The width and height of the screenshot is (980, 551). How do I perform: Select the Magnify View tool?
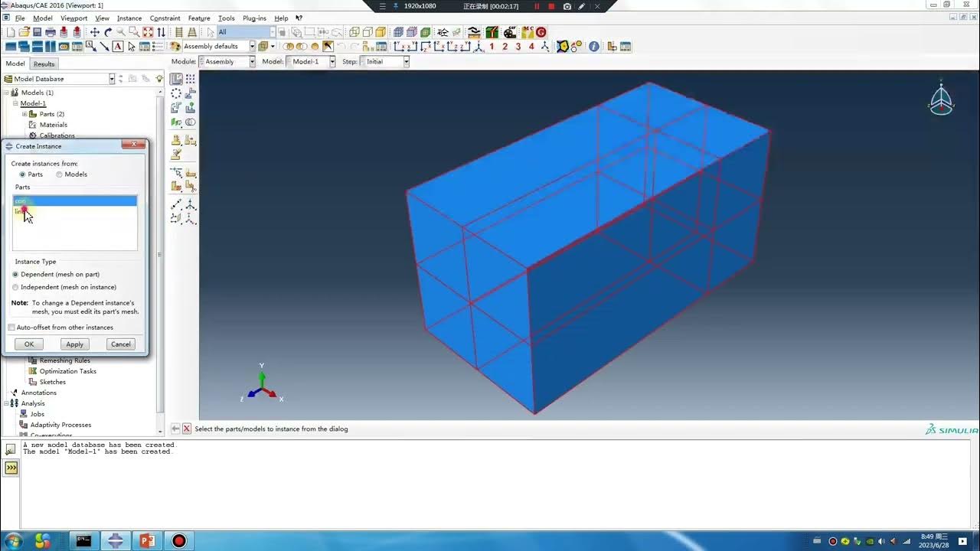tap(121, 32)
